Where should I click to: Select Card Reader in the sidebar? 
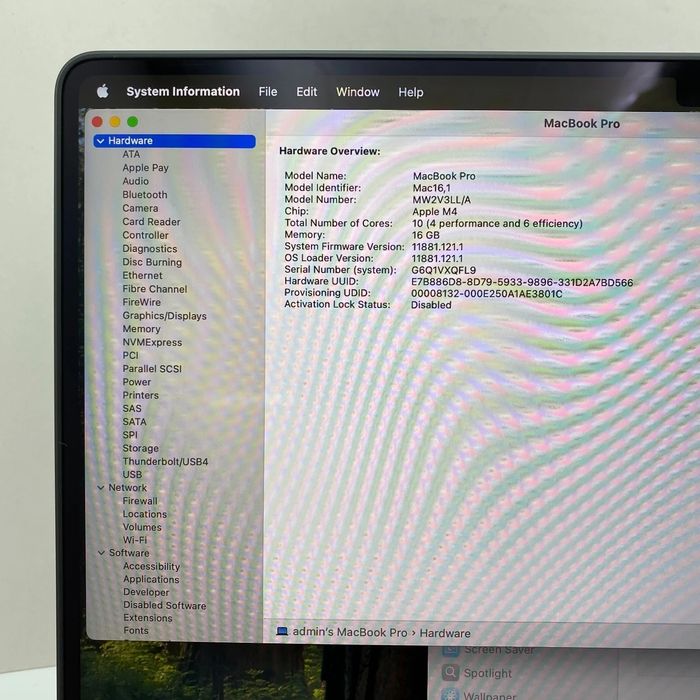pos(151,221)
